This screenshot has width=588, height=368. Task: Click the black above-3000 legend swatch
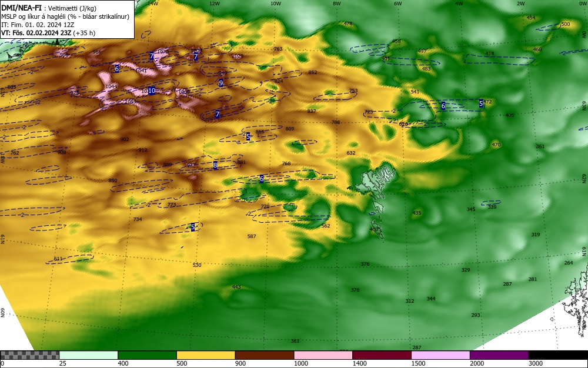[x=558, y=355]
